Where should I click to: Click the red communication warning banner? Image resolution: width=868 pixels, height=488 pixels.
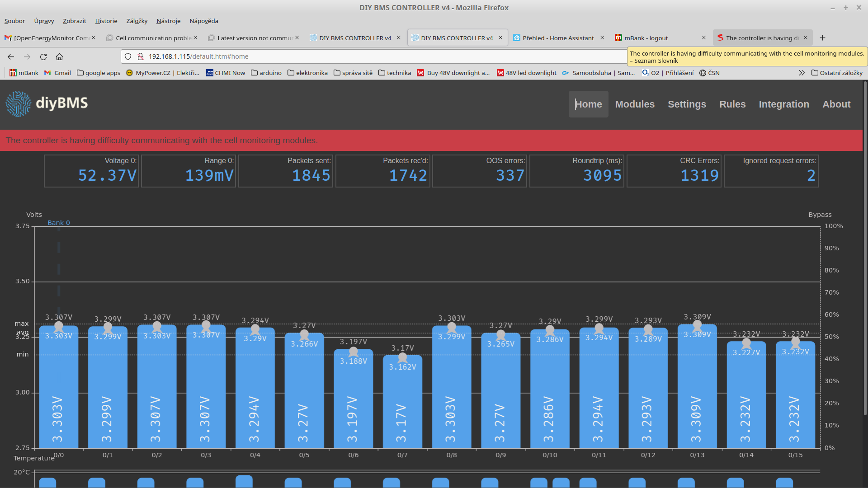click(431, 141)
